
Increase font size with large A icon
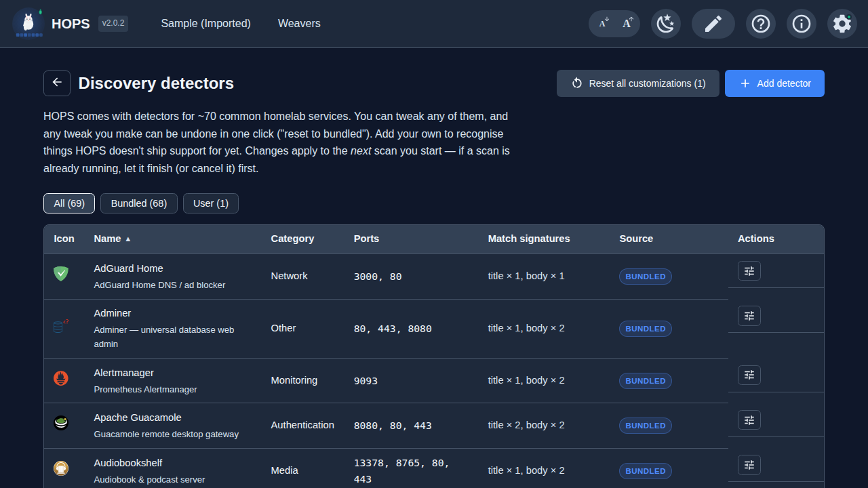click(627, 24)
